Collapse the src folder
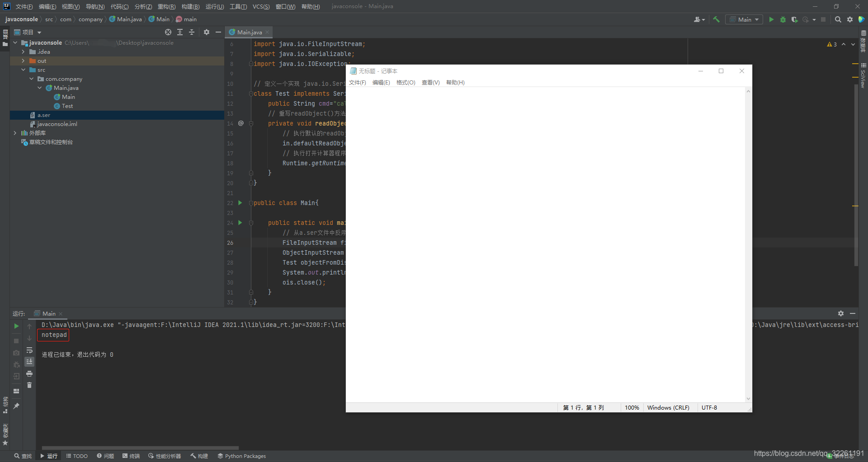The width and height of the screenshot is (868, 462). [x=24, y=70]
